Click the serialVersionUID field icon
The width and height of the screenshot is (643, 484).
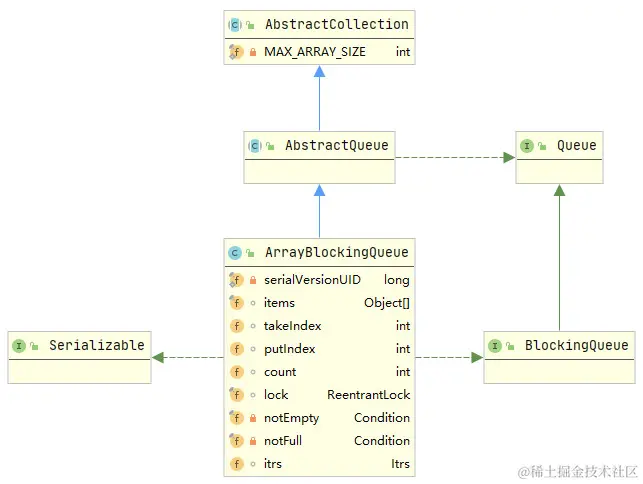point(236,280)
